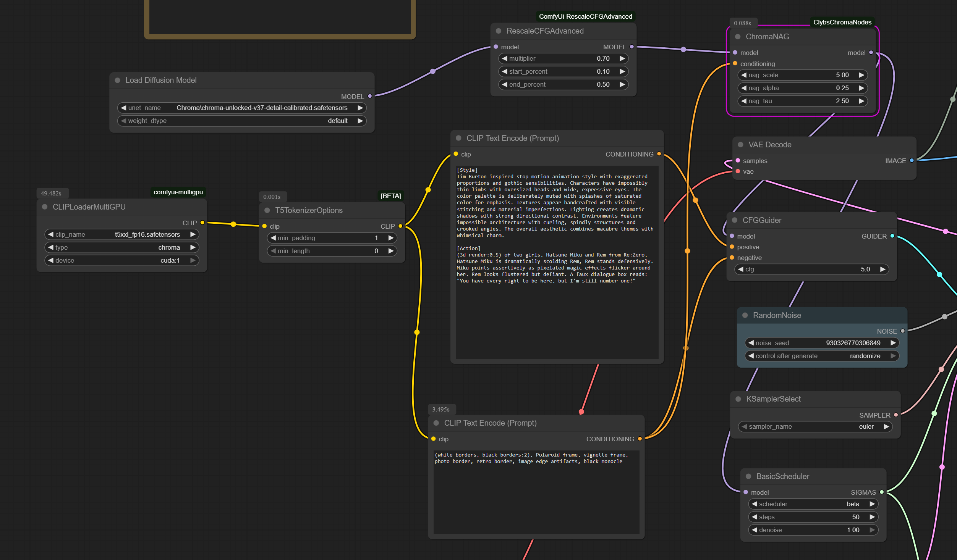This screenshot has width=957, height=560.
Task: Open the scheduler beta dropdown
Action: tap(813, 504)
